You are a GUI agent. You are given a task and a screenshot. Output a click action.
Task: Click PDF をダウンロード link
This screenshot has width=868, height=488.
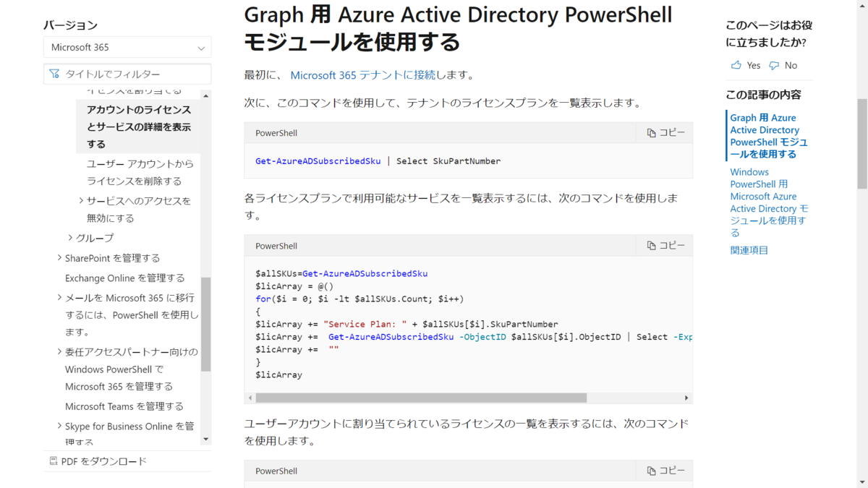(105, 461)
